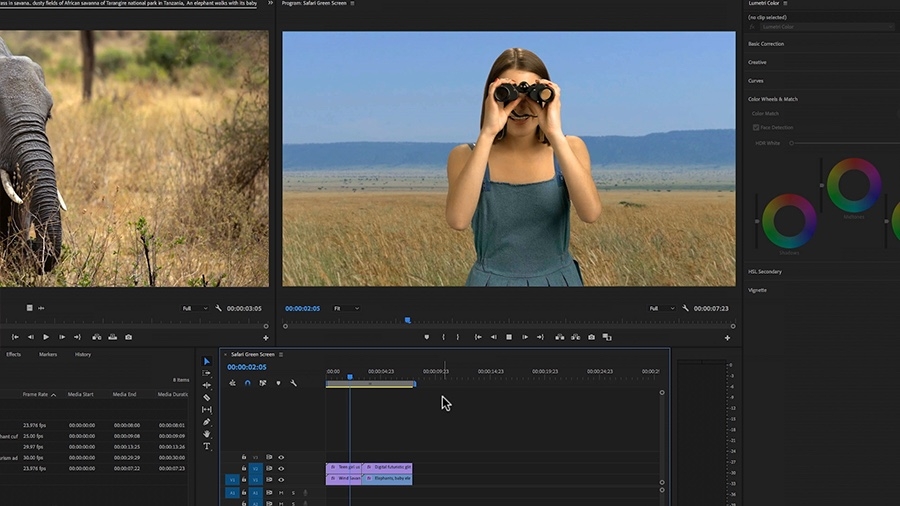The width and height of the screenshot is (900, 506).
Task: Switch to the Markers tab
Action: click(x=48, y=355)
